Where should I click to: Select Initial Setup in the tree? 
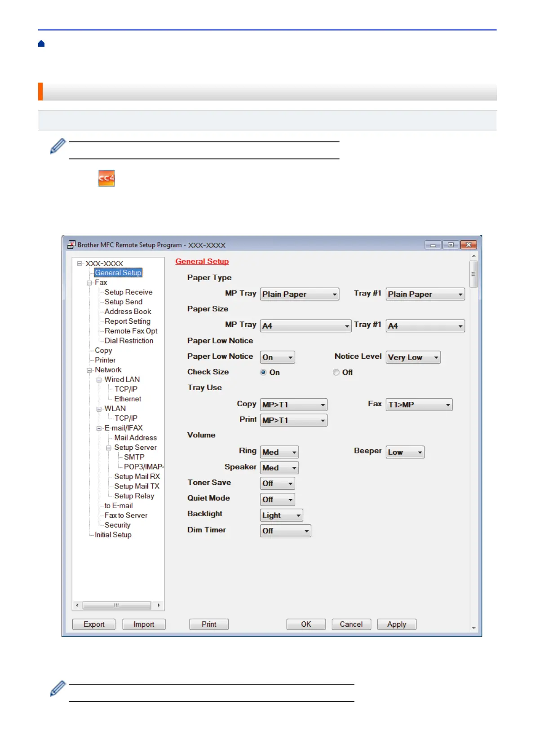(113, 535)
